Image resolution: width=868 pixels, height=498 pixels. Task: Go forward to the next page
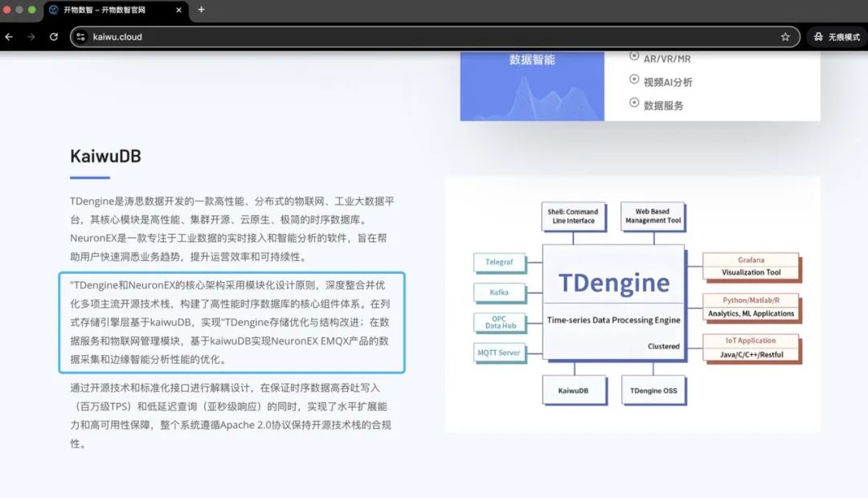tap(31, 36)
